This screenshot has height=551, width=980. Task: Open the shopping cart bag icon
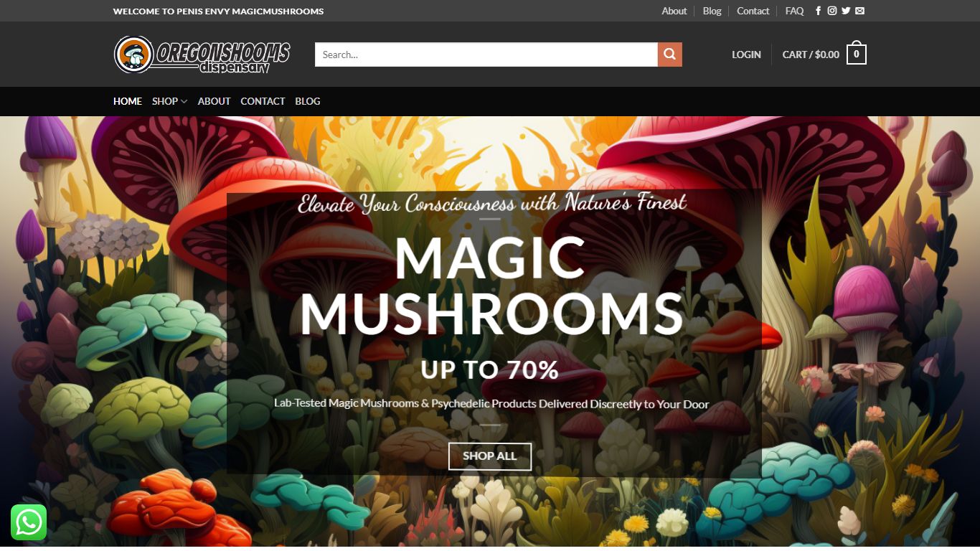coord(855,53)
